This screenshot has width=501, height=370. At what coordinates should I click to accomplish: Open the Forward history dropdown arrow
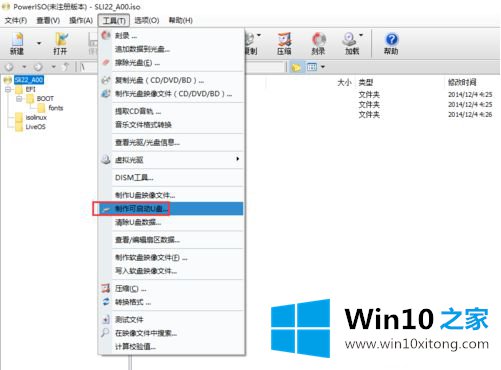tap(53, 67)
